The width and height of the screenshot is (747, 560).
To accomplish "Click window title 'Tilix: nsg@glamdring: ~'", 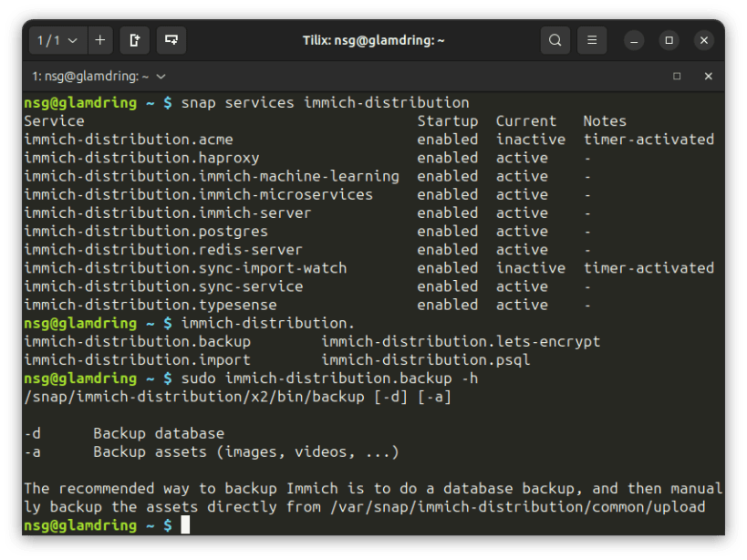I will [374, 40].
